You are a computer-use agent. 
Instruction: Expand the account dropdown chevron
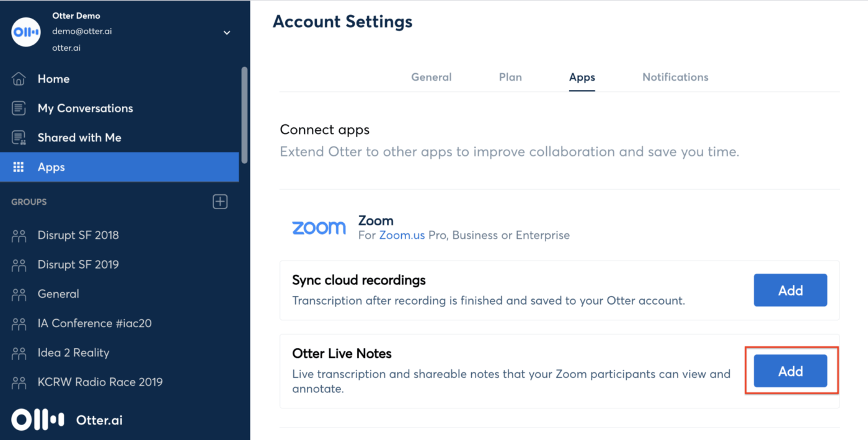coord(227,32)
